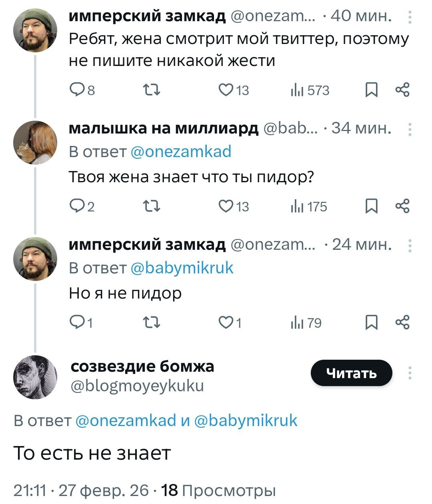The width and height of the screenshot is (432, 504).
Task: Bookmark the first tweet in the thread
Action: click(372, 90)
